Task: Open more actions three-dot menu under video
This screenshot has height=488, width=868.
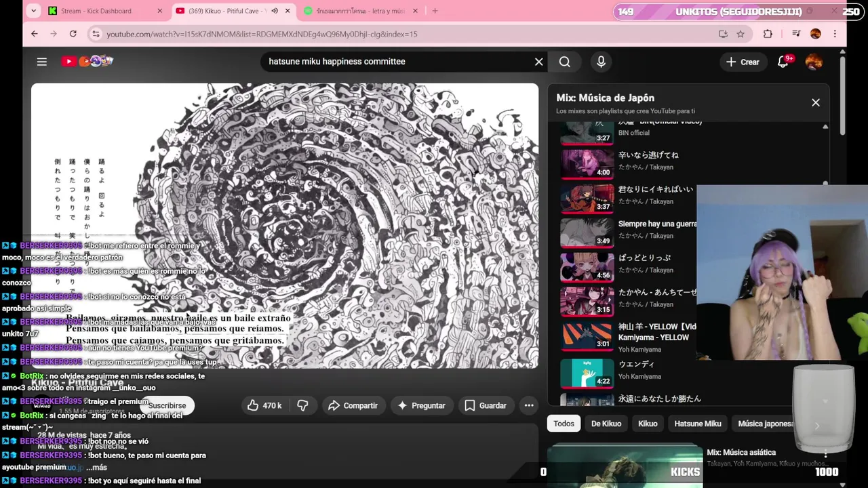Action: (x=529, y=405)
